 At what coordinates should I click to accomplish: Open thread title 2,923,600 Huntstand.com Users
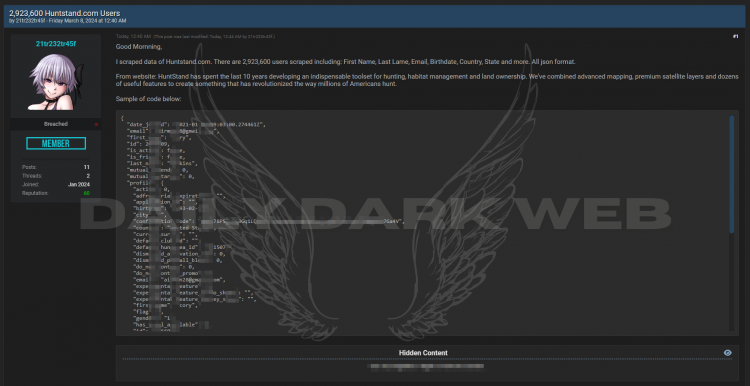click(x=65, y=13)
